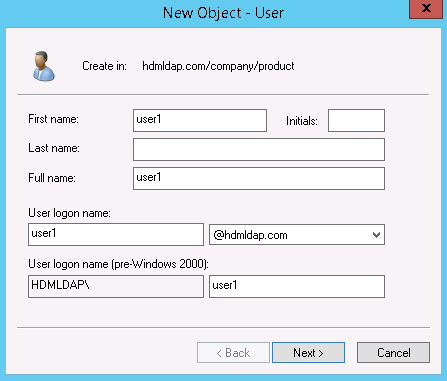447x381 pixels.
Task: Click the User logon name label
Action: pos(69,213)
